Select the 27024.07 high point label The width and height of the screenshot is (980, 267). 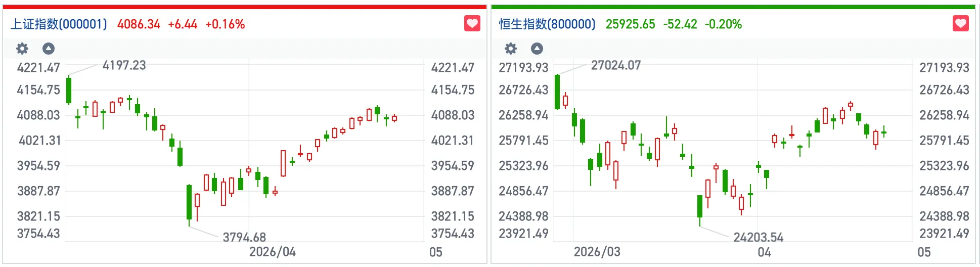(615, 65)
